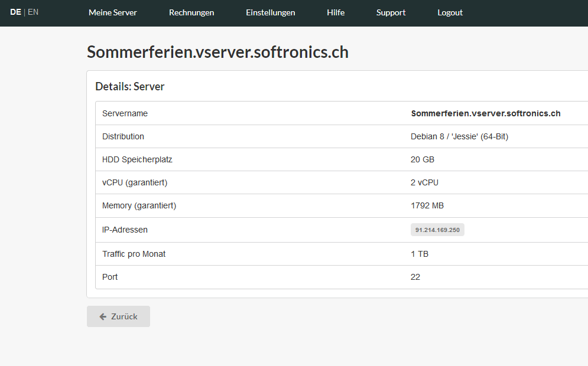Click the Zurück button

(119, 316)
